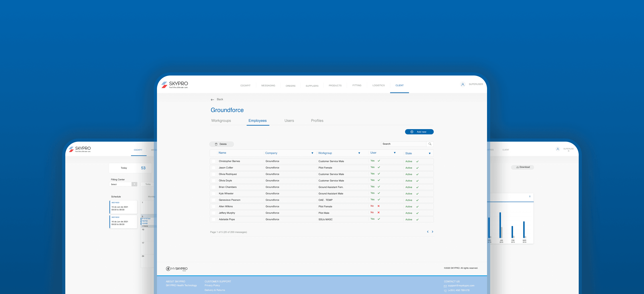Viewport: 644px width, 294px height.
Task: Click red X for Allen Wilkins
Action: [x=379, y=206]
